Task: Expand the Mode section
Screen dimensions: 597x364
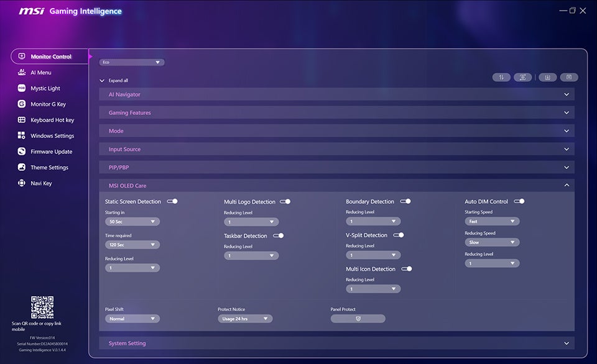Action: point(336,131)
